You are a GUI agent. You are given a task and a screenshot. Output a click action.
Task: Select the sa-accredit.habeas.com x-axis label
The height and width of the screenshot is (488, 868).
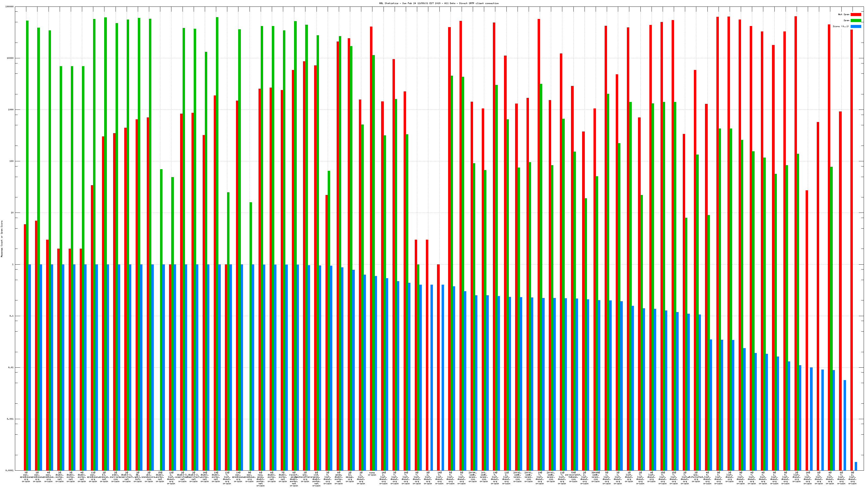pos(573,477)
